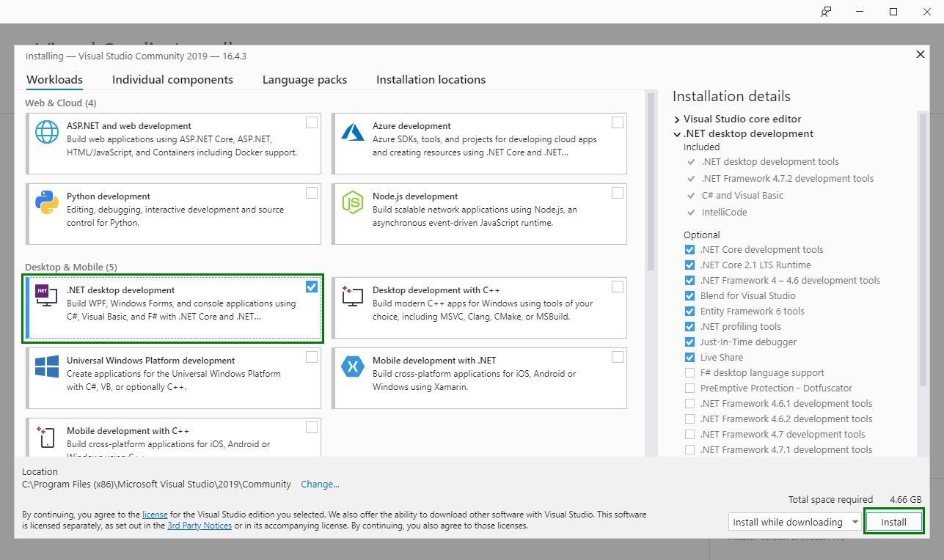Click the workloads list vertical scrollbar
This screenshot has width=944, height=560.
[x=651, y=180]
